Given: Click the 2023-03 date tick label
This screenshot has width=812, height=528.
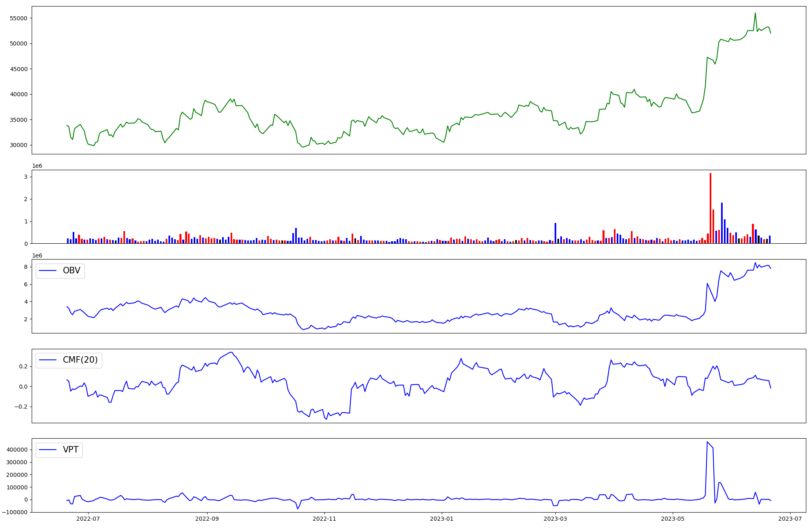Looking at the screenshot, I should 555,519.
